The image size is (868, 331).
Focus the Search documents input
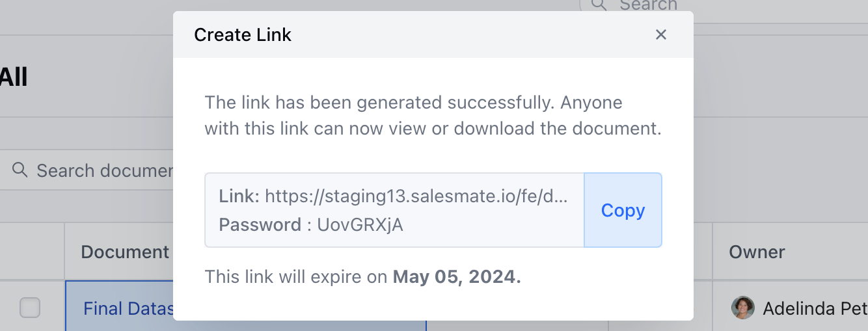point(91,171)
